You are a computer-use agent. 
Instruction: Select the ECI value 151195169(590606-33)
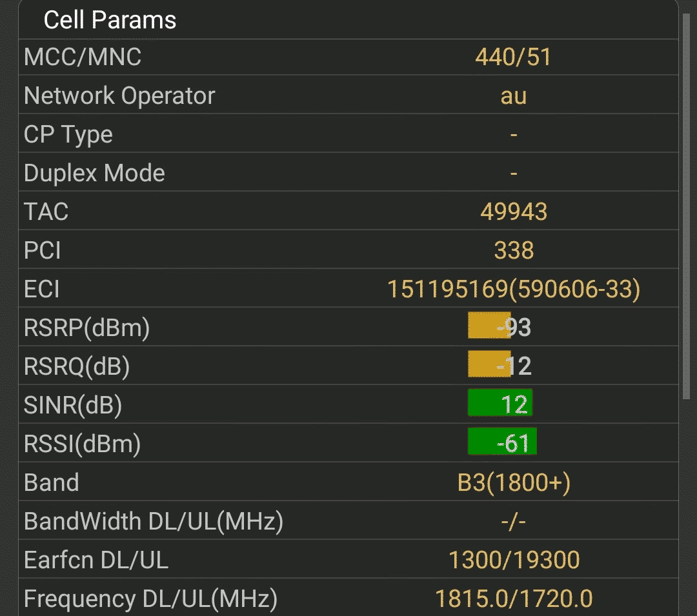[x=513, y=290]
